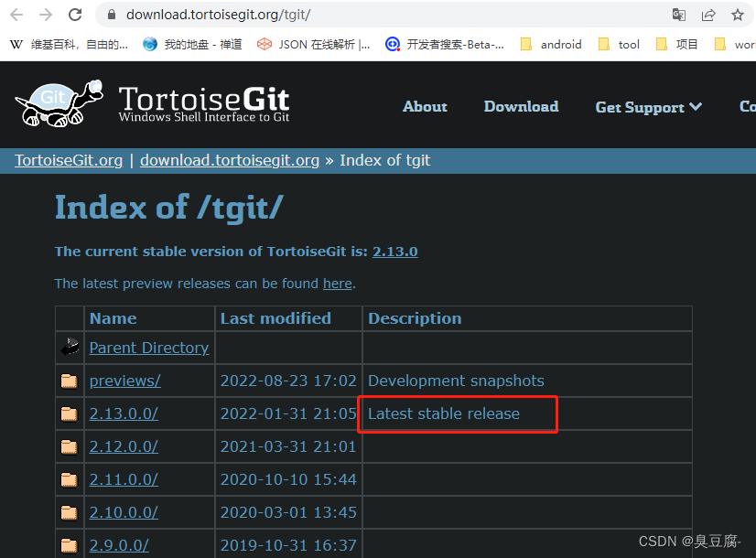Open the 2.11.0.0/ directory link

(124, 479)
